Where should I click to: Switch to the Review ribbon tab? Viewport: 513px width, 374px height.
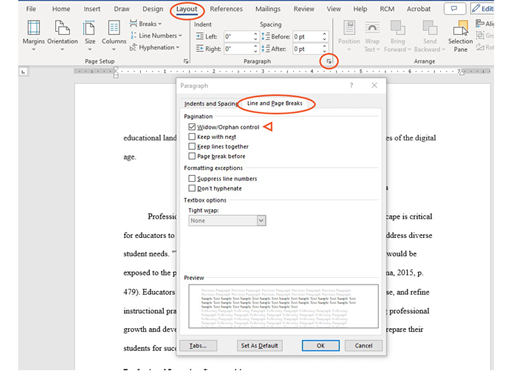click(x=304, y=9)
